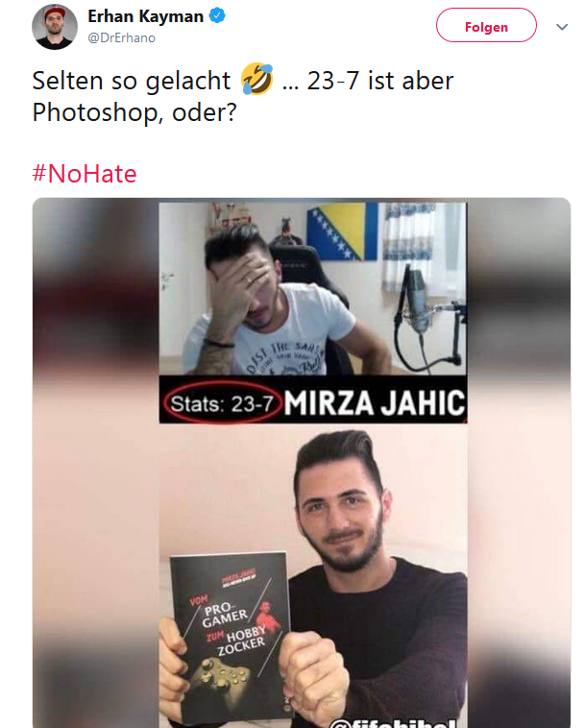Open the #NoHate hashtag link
The image size is (584, 728).
[x=85, y=174]
